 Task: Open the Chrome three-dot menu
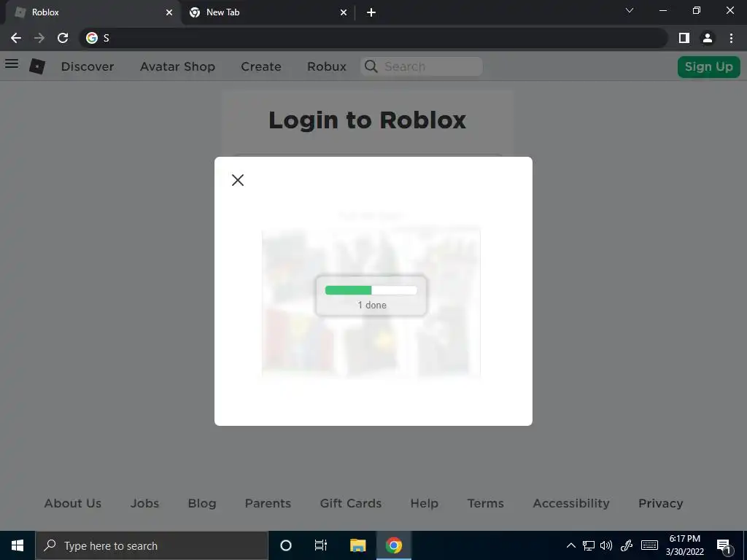click(x=731, y=38)
